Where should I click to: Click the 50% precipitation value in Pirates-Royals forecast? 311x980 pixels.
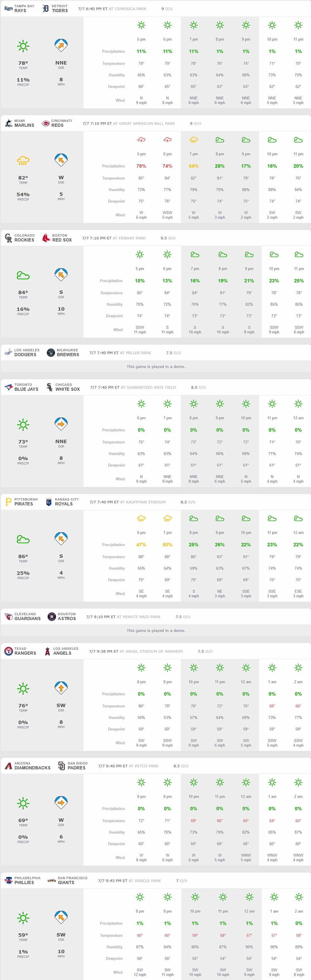coord(167,545)
